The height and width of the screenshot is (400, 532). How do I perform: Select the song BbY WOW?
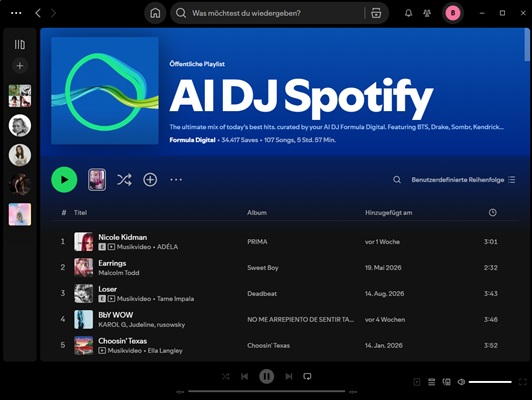116,315
